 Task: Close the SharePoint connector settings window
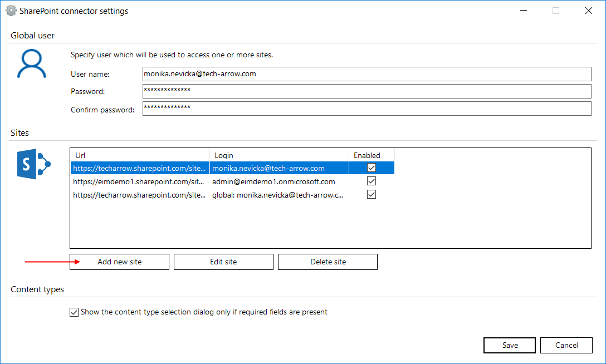588,11
